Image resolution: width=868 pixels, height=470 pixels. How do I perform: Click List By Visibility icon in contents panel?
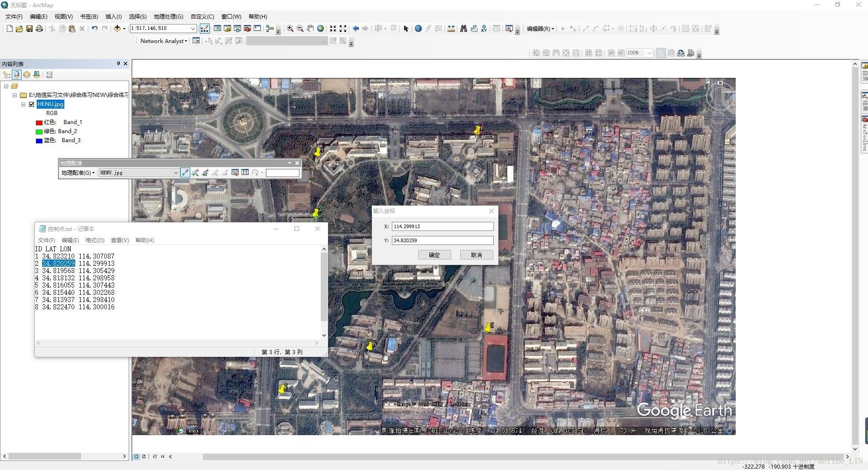(x=27, y=75)
